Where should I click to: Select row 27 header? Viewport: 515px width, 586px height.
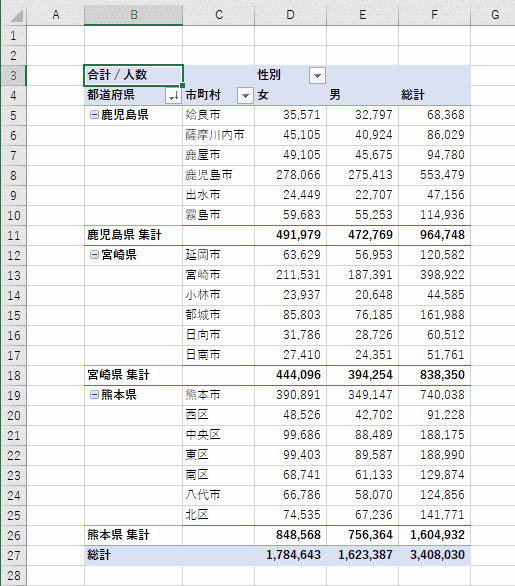tap(14, 555)
